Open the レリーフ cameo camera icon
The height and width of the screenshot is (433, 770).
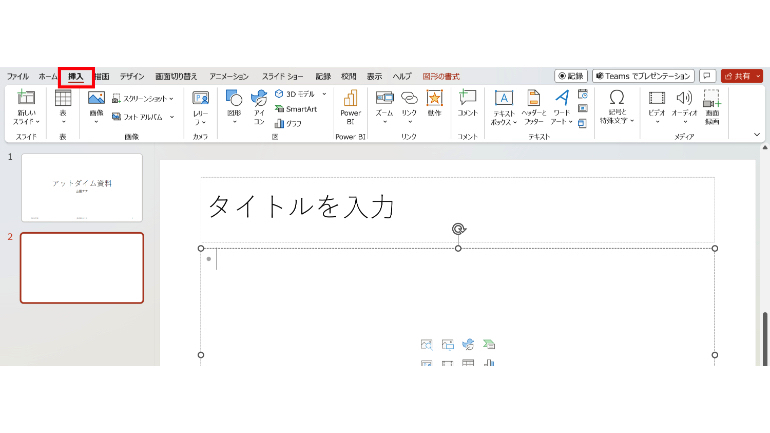click(200, 98)
